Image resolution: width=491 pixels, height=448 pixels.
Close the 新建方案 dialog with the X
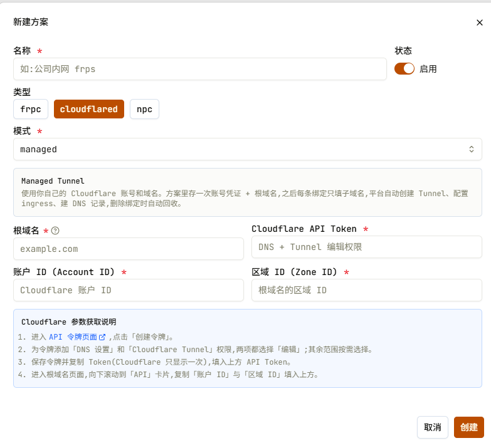(479, 23)
